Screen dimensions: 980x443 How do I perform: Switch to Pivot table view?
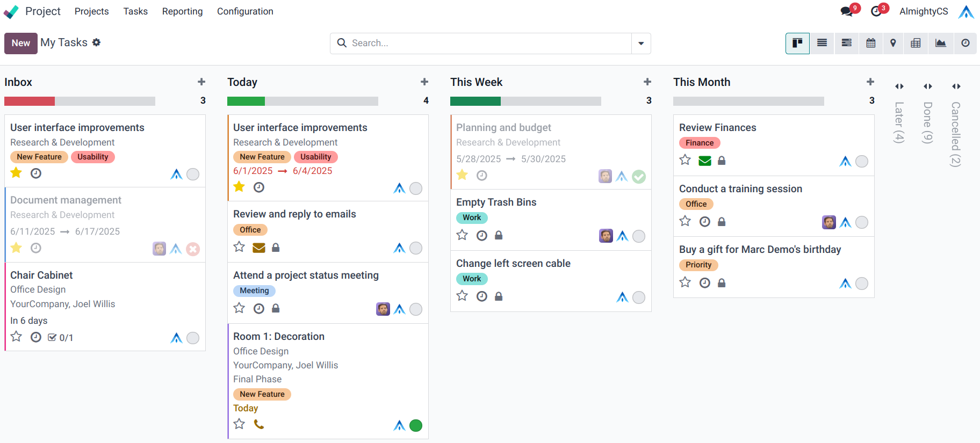916,43
